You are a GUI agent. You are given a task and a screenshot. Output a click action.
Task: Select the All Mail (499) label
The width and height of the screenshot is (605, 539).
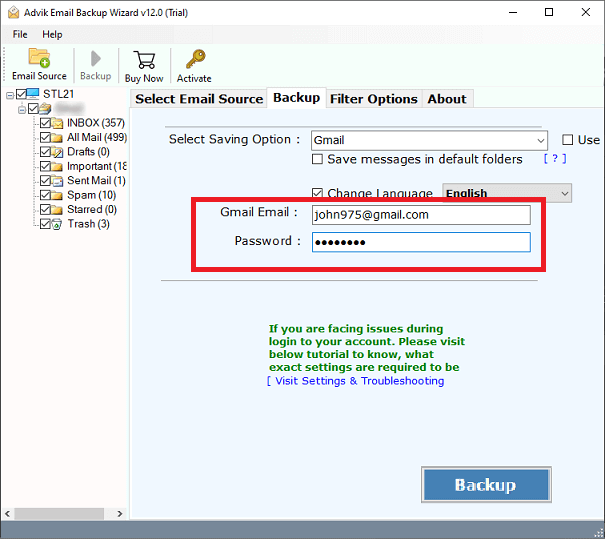coord(97,137)
